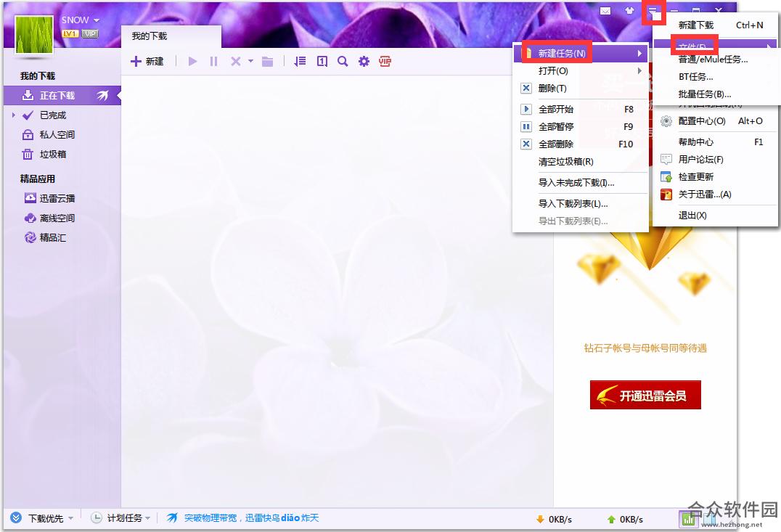Image resolution: width=781 pixels, height=532 pixels.
Task: Expand the 已完成 tree arrow
Action: pyautogui.click(x=14, y=115)
